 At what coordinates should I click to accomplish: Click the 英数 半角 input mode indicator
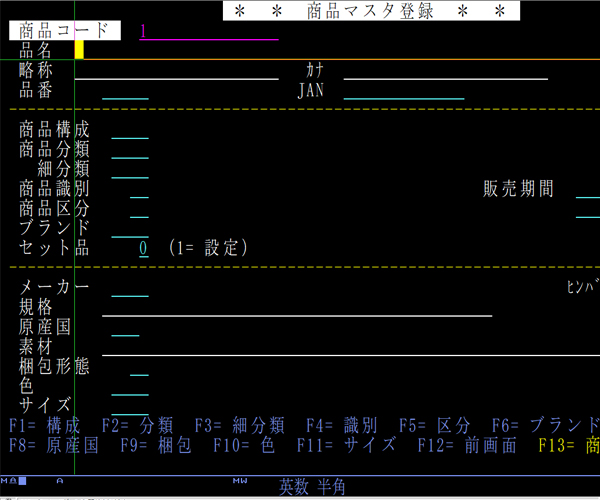point(312,487)
